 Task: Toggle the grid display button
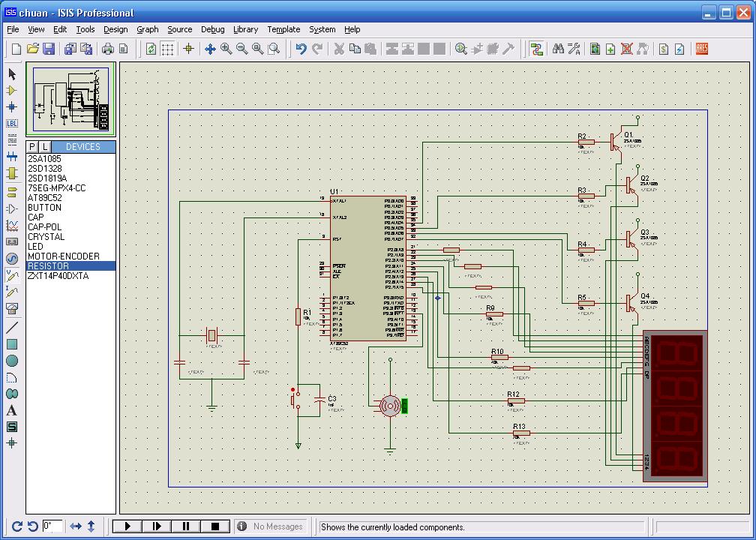pos(168,49)
